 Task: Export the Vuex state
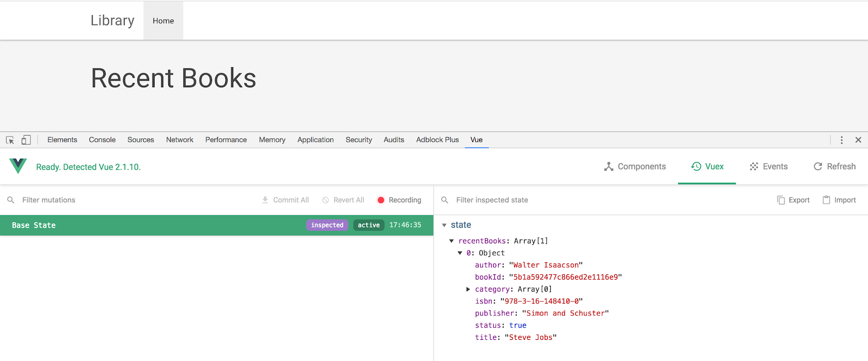[793, 200]
